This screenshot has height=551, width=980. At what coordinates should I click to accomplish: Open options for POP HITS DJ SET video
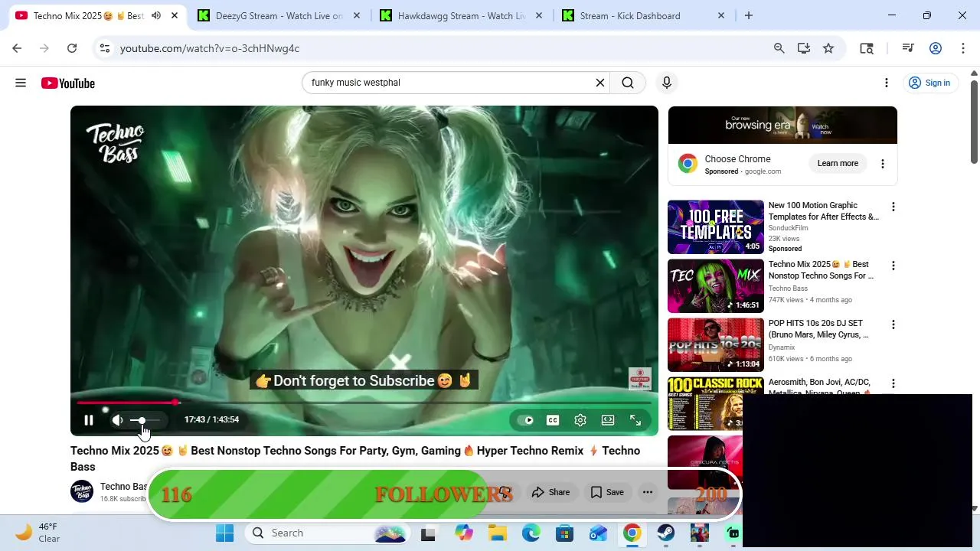click(893, 324)
